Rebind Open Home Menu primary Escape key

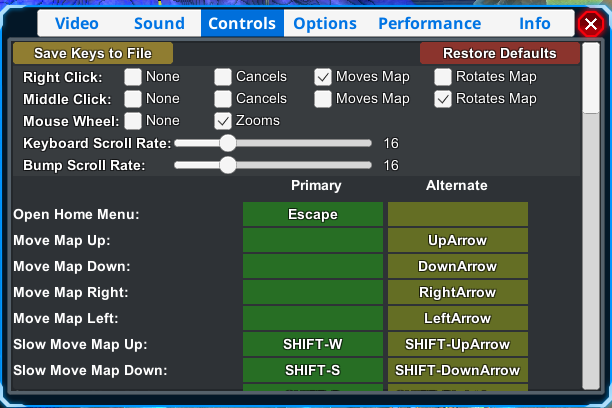click(313, 214)
